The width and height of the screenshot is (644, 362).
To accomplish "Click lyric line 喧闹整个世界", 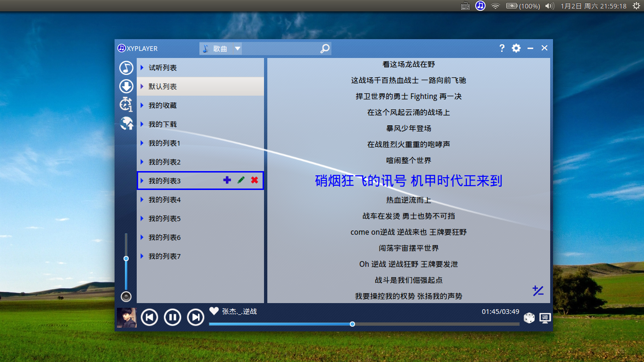I will [409, 160].
